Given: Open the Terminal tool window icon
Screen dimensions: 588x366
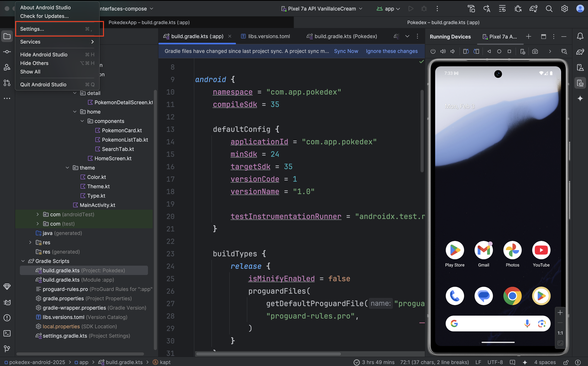Looking at the screenshot, I should pyautogui.click(x=7, y=333).
